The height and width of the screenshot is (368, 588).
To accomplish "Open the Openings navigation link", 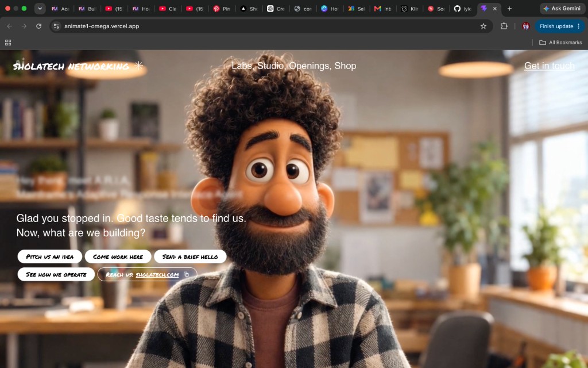I will click(x=310, y=66).
